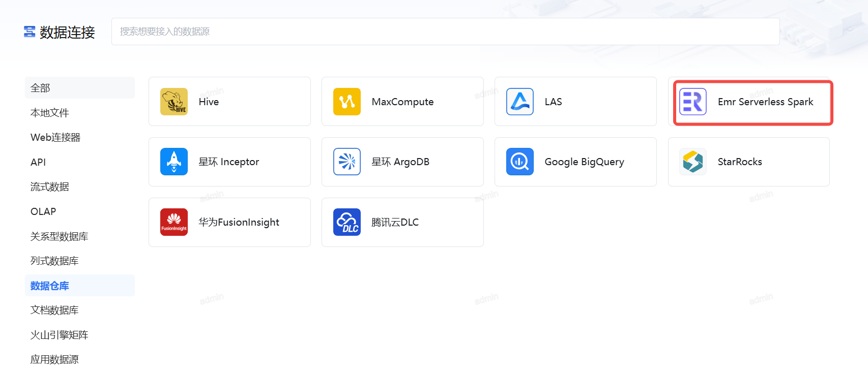This screenshot has width=868, height=373.
Task: Click the 星环 Inceptor rocket icon
Action: point(174,162)
